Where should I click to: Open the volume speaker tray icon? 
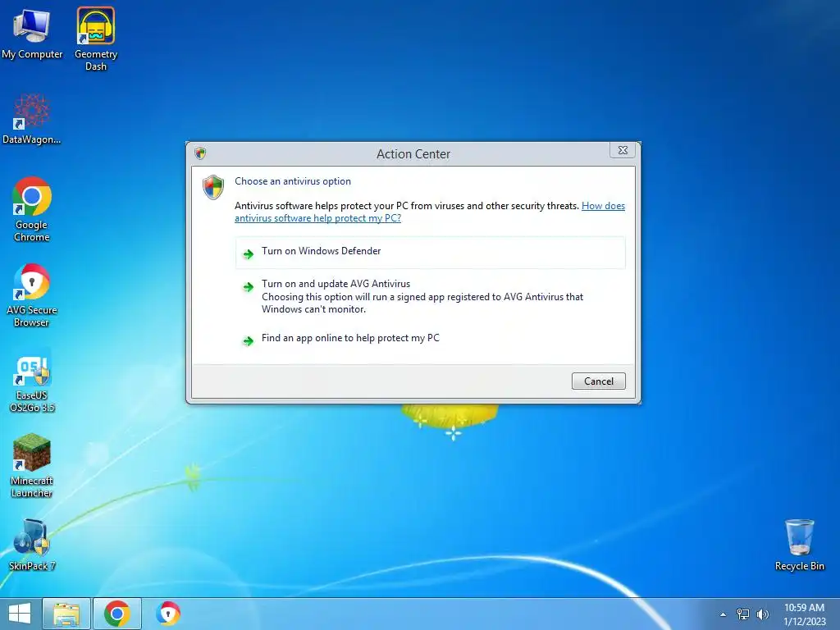click(762, 614)
